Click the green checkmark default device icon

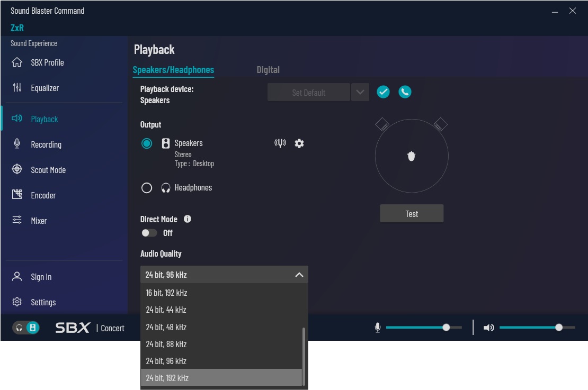click(x=383, y=92)
